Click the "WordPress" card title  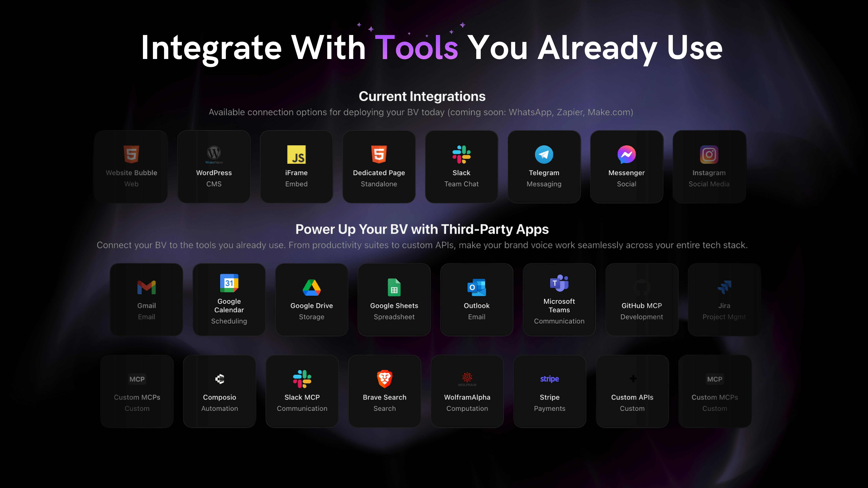tap(214, 173)
